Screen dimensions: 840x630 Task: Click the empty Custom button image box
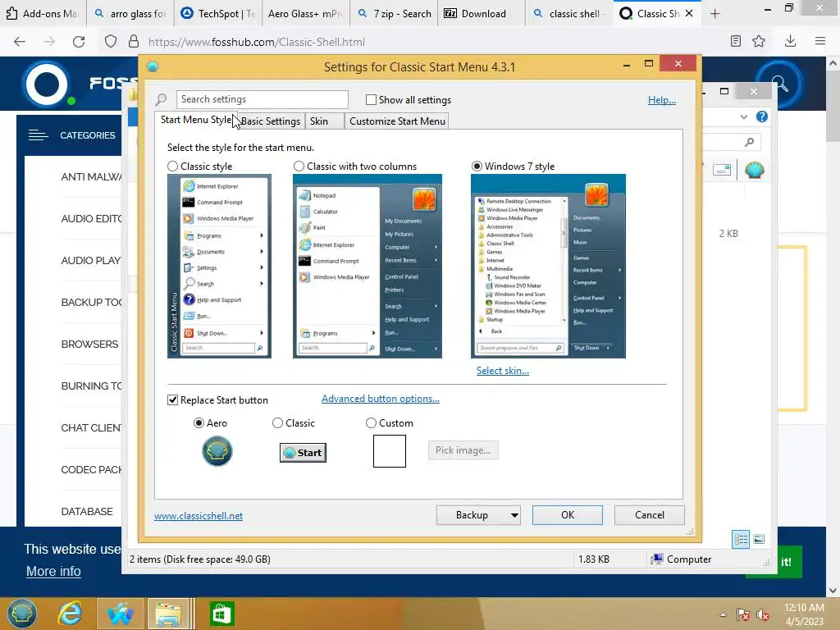[x=390, y=451]
